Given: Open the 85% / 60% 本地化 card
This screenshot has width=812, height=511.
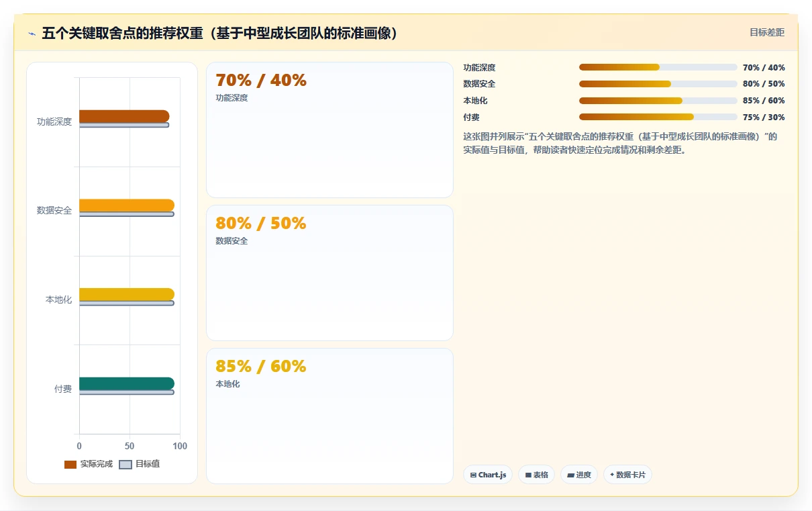Looking at the screenshot, I should [329, 416].
